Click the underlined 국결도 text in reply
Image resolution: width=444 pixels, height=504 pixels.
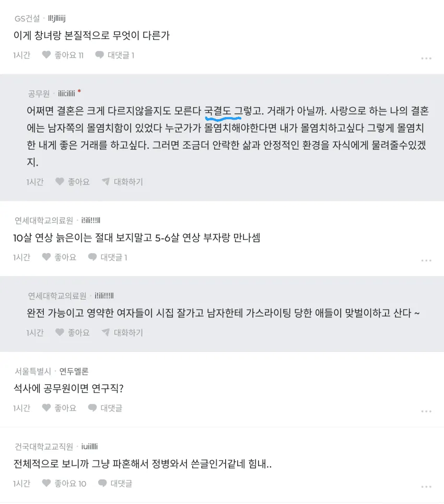(x=218, y=111)
